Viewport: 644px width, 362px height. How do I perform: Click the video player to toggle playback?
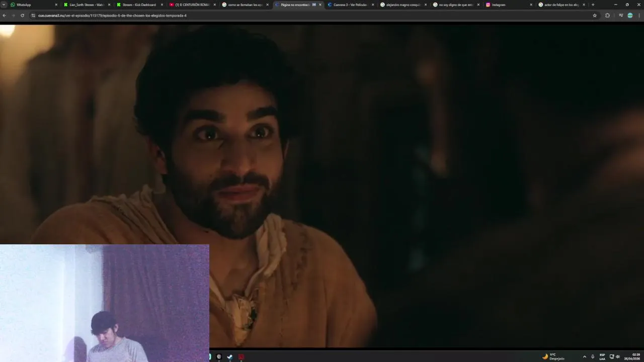click(322, 186)
